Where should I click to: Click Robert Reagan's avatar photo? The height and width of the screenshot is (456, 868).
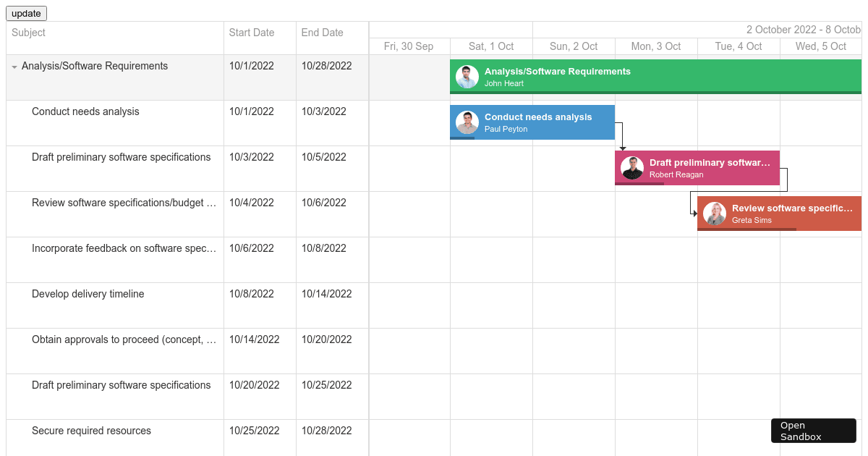(632, 167)
